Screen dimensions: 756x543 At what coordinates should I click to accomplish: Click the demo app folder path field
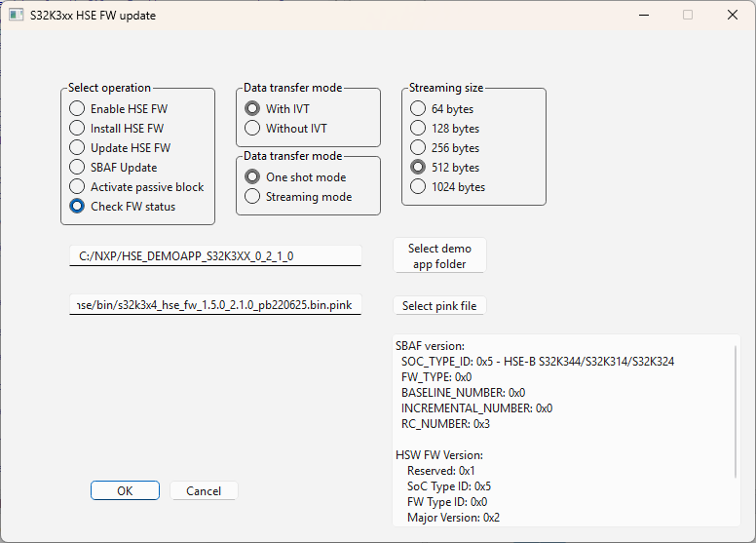point(214,255)
